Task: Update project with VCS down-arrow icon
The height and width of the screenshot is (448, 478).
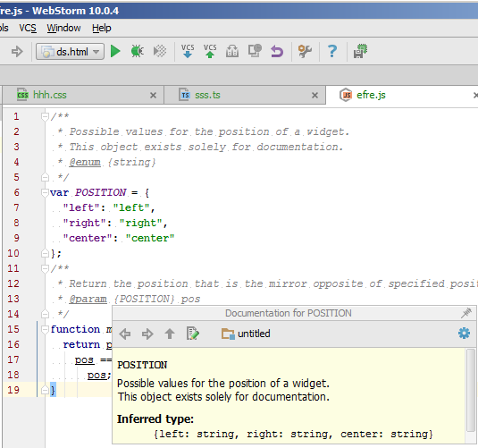Action: (x=188, y=51)
